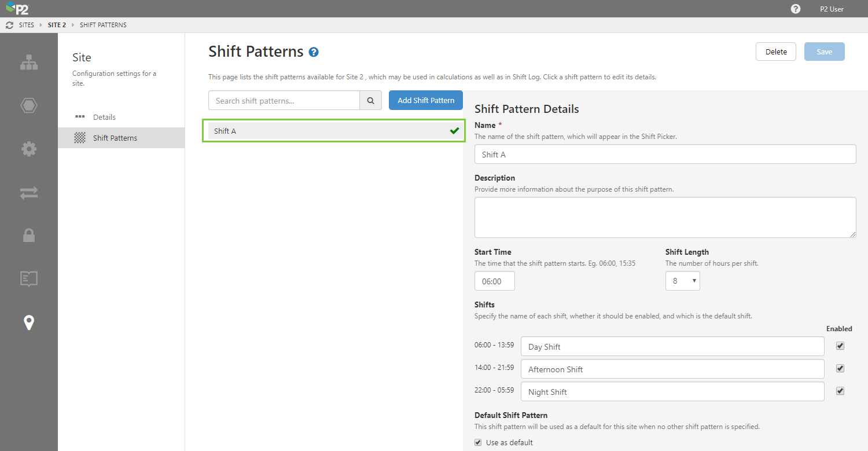868x451 pixels.
Task: Open the hexagon entities icon in sidebar
Action: (x=29, y=105)
